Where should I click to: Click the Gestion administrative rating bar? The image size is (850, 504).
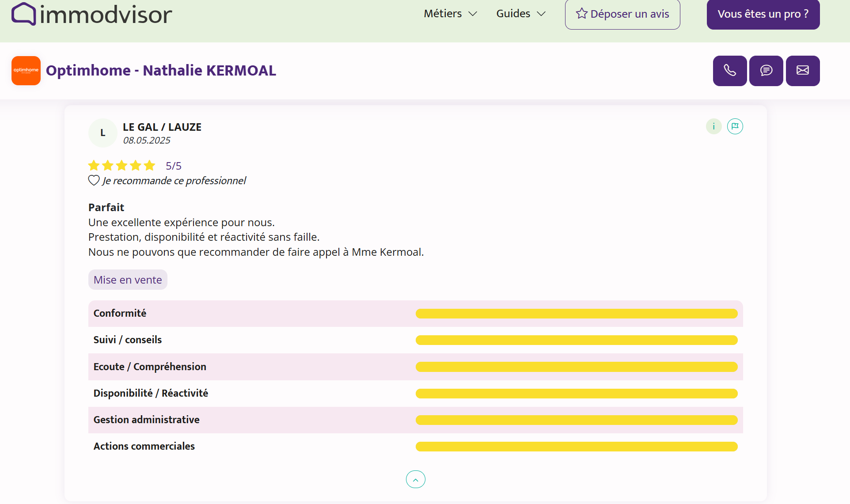(x=576, y=420)
